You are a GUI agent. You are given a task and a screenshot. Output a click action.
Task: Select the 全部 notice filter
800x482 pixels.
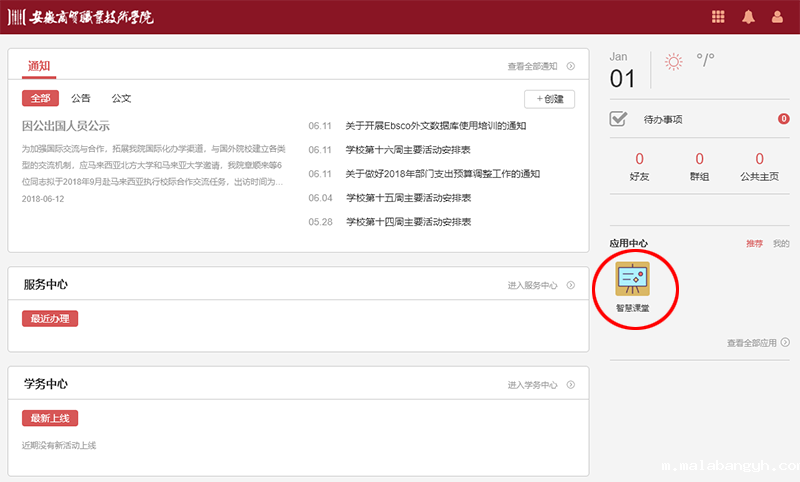(x=40, y=99)
